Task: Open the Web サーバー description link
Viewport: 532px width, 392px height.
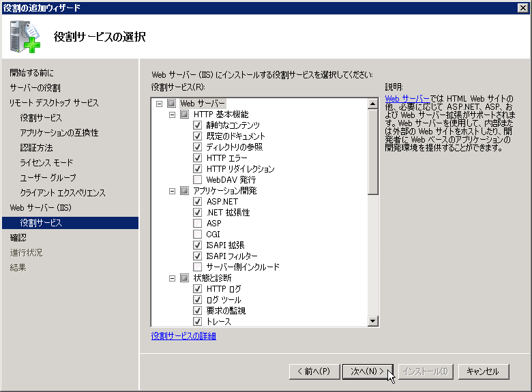Action: pyautogui.click(x=407, y=99)
